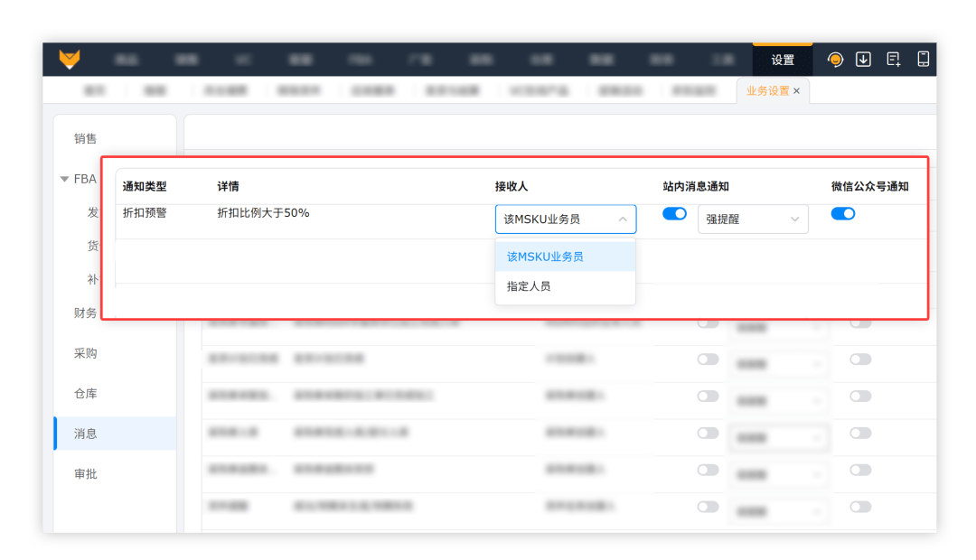
Task: Turn off 微信公众号通知 for 折扣预警
Action: (x=843, y=213)
